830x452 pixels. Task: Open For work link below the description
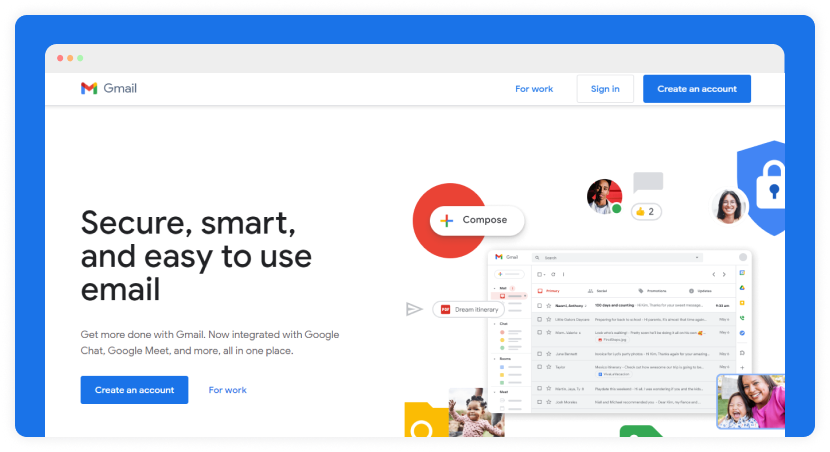(228, 390)
